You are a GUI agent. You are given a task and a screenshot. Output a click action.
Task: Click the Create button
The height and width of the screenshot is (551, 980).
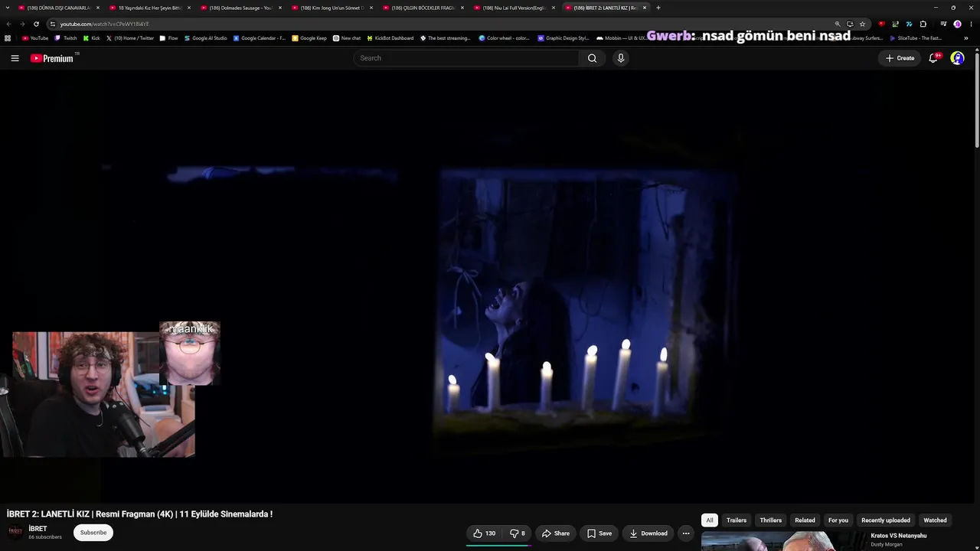pos(900,58)
